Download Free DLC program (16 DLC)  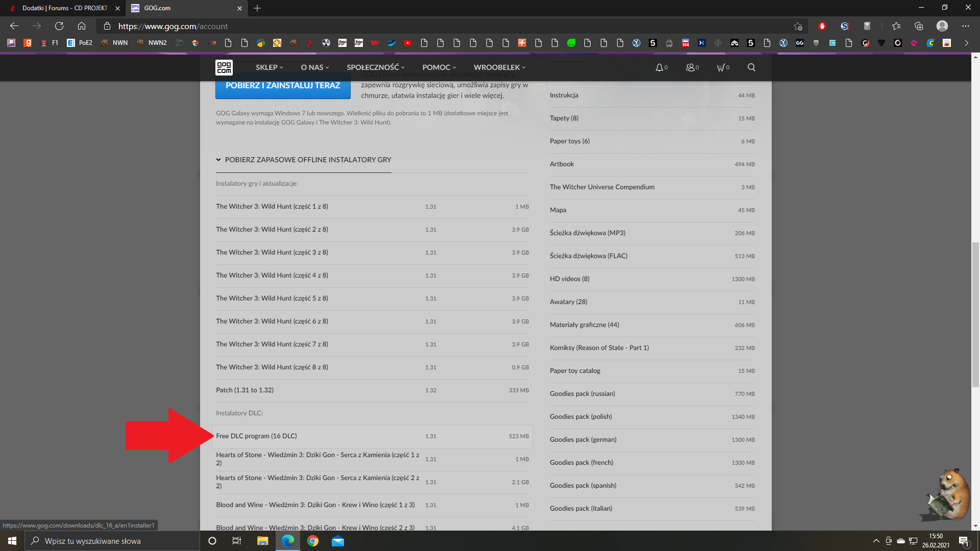[x=372, y=436]
